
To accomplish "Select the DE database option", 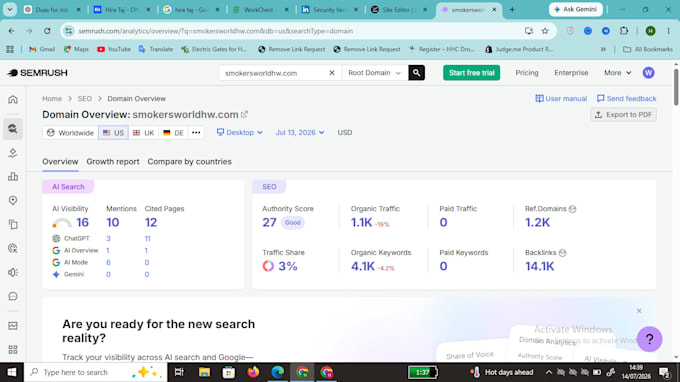I will coord(173,133).
